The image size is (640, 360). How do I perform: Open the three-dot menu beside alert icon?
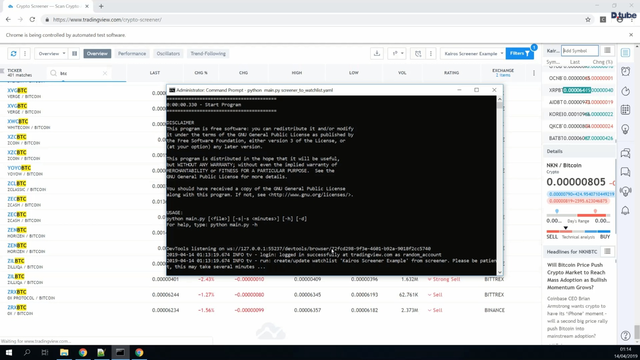[x=431, y=53]
